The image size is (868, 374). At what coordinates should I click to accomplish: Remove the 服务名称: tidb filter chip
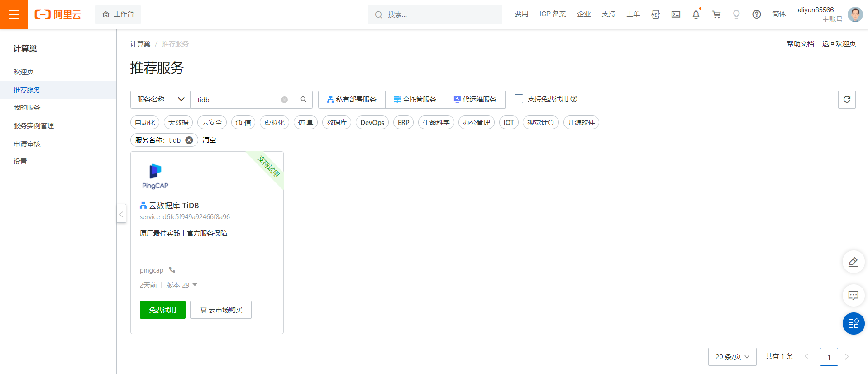point(189,140)
